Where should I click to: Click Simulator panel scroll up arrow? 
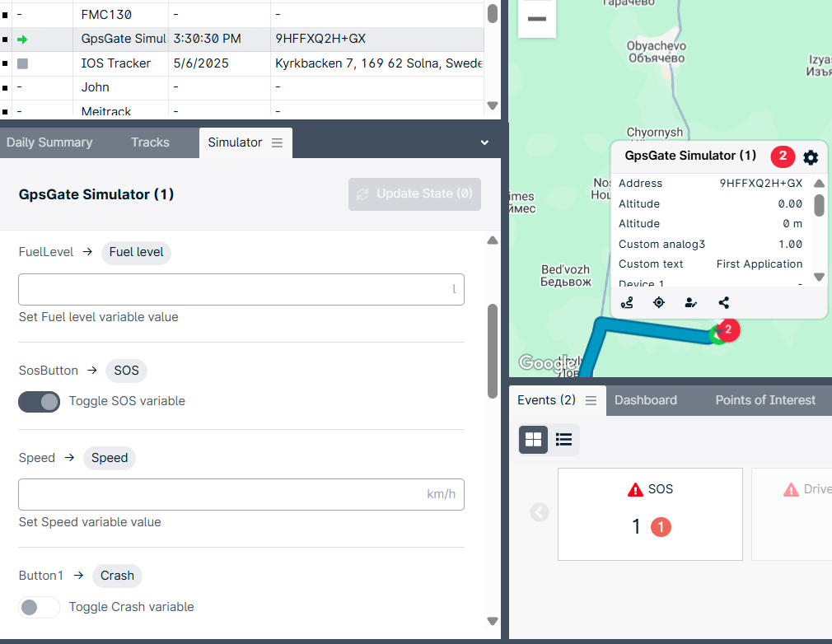tap(493, 240)
